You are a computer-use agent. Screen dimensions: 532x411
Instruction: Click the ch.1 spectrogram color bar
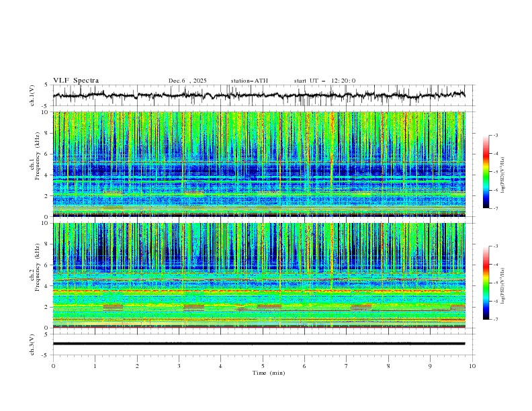(486, 172)
